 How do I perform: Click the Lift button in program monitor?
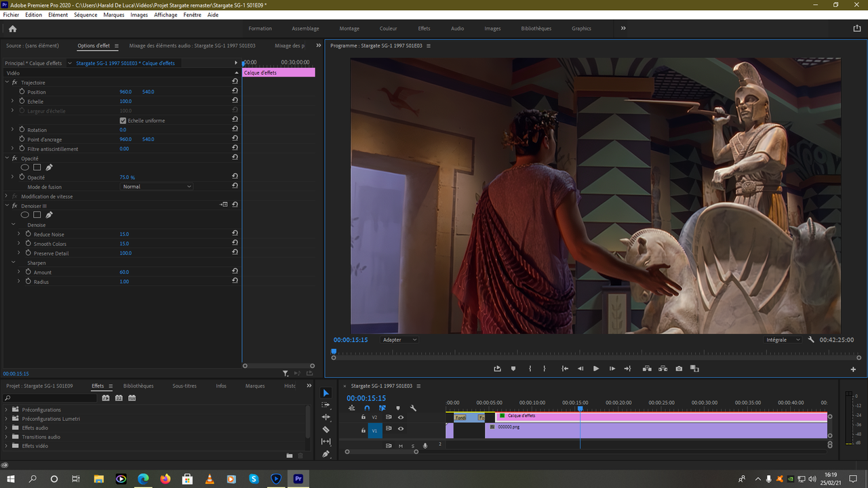point(646,369)
